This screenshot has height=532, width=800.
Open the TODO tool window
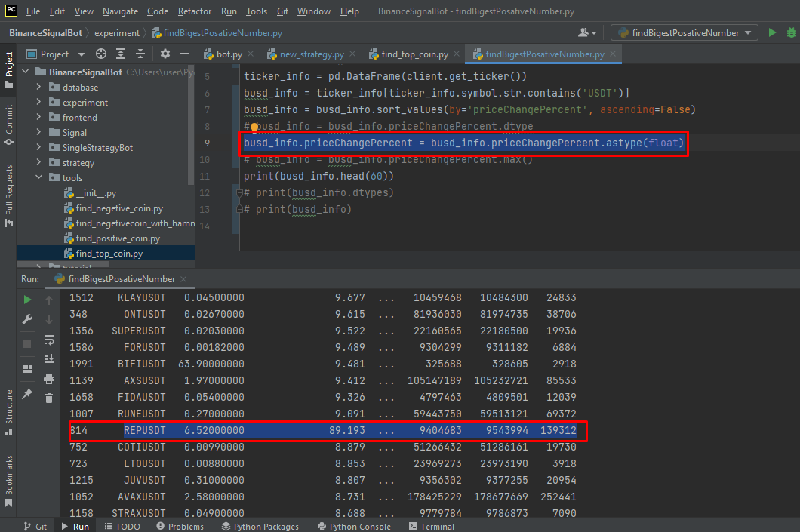pyautogui.click(x=122, y=527)
